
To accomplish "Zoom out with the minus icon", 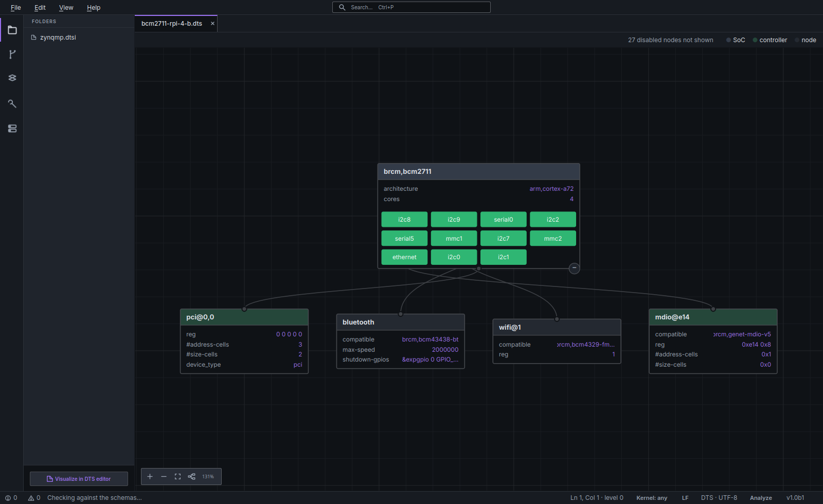I will [x=164, y=477].
